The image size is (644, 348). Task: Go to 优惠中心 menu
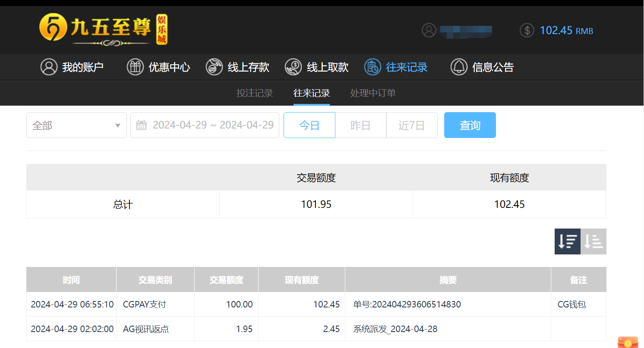pos(169,67)
